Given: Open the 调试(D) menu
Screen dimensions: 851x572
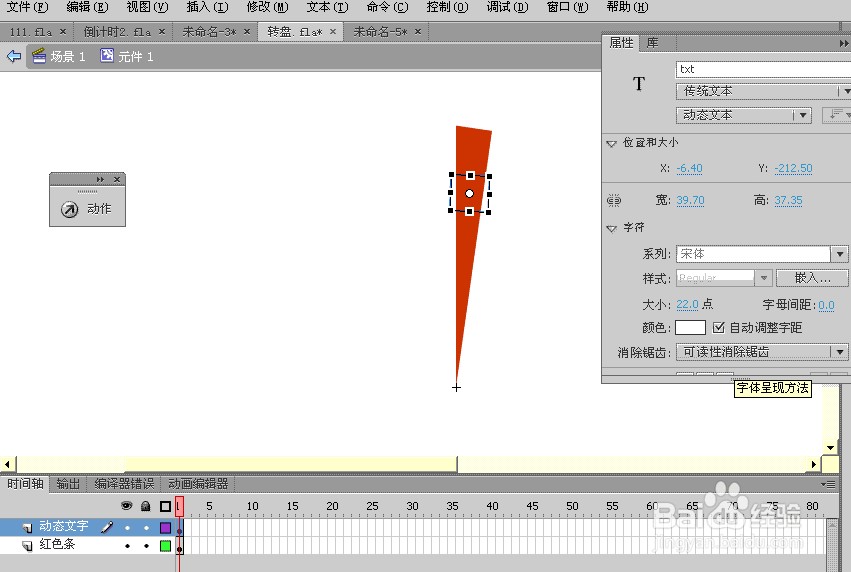Looking at the screenshot, I should 507,8.
